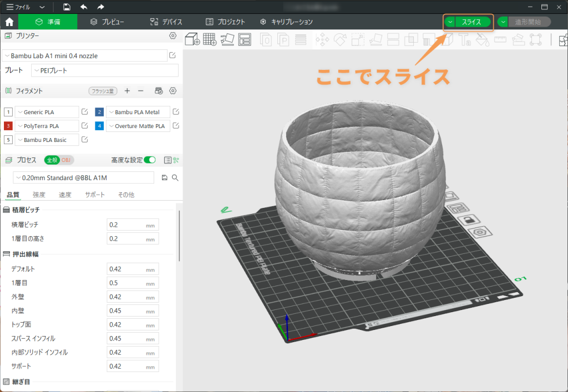
Task: Click the search icon beside process preset
Action: click(x=175, y=177)
